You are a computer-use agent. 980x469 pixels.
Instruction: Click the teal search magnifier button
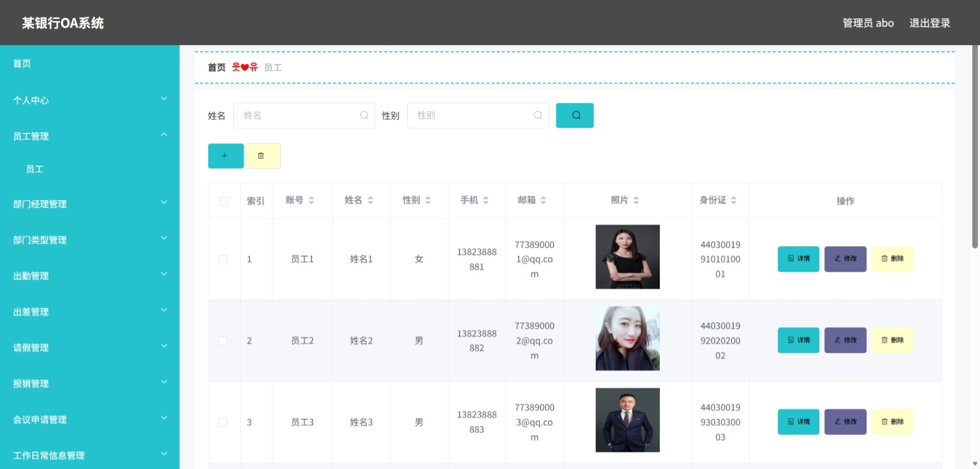(x=575, y=115)
